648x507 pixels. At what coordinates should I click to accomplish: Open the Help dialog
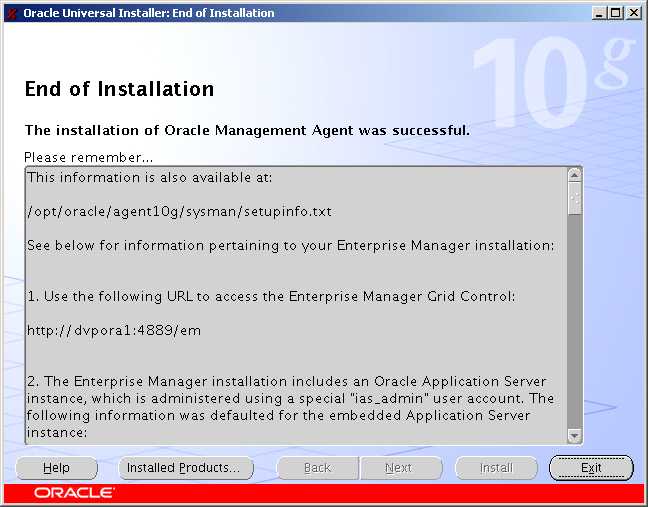(x=57, y=468)
